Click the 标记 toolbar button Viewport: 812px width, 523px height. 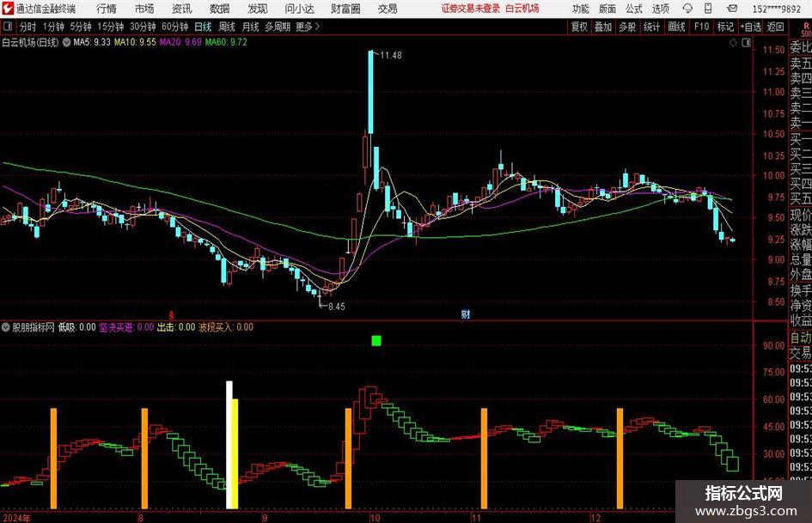pyautogui.click(x=725, y=27)
